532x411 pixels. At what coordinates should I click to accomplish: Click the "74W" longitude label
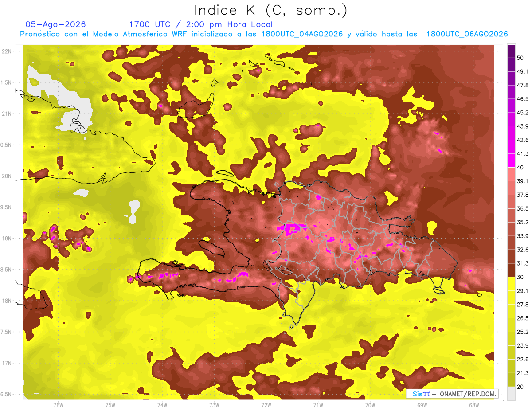162,405
